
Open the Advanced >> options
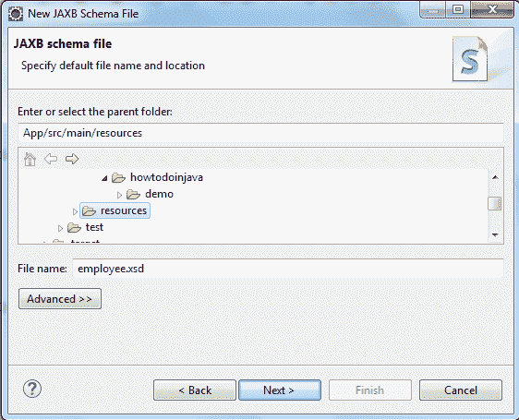[x=60, y=299]
